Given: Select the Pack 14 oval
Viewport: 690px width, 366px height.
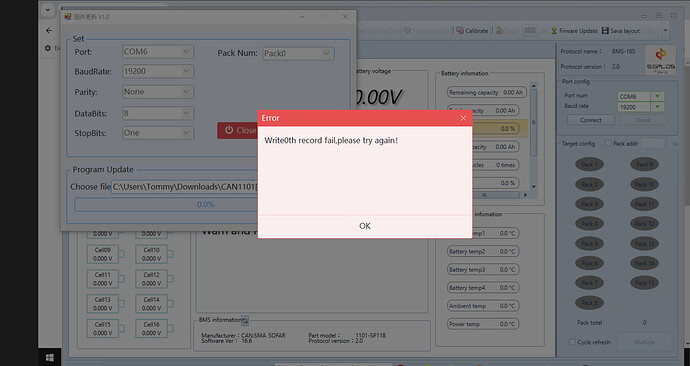Looking at the screenshot, I should (645, 263).
